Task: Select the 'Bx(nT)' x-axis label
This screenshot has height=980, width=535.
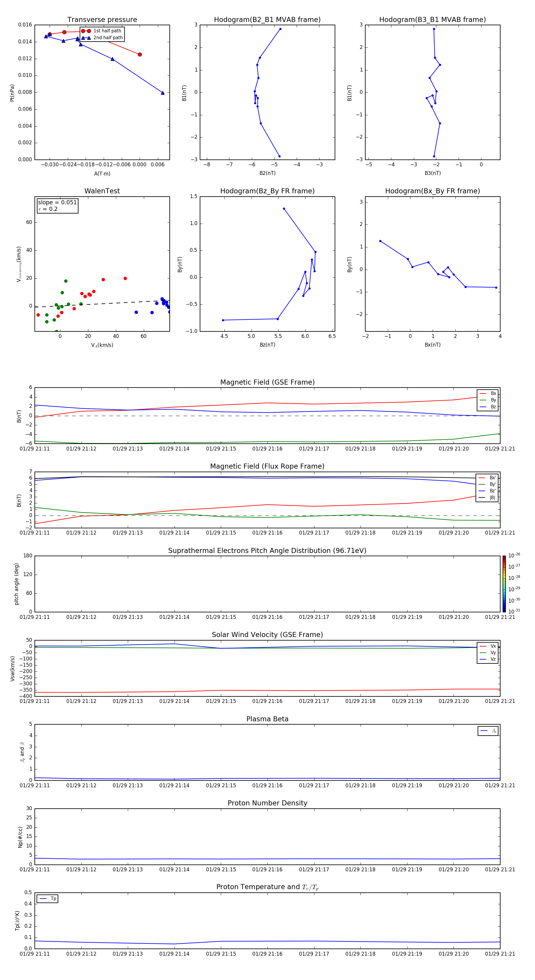Action: click(x=432, y=345)
